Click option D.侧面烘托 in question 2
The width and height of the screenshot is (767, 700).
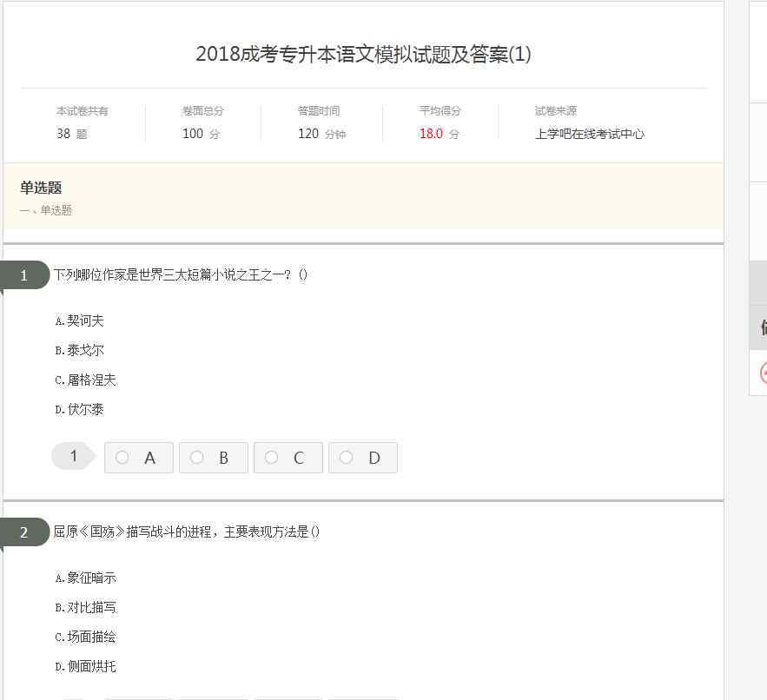click(86, 667)
